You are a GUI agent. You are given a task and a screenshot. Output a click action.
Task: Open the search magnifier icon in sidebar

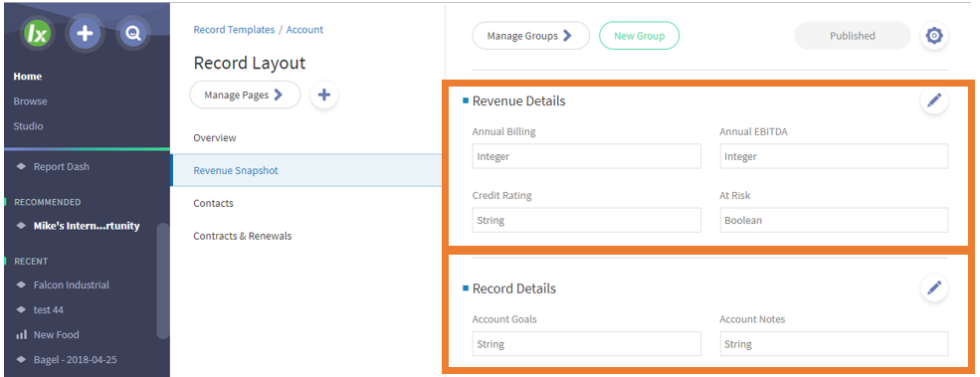point(132,33)
